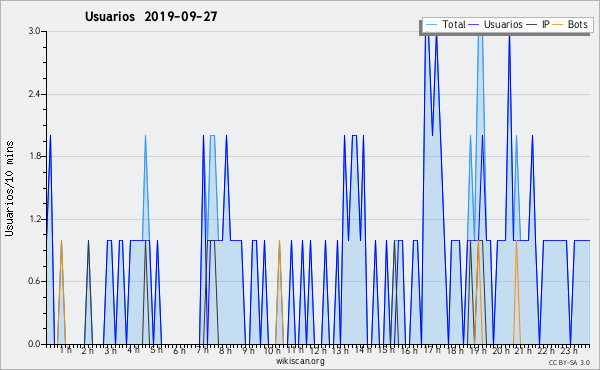Click the gray IP legend line
The image size is (600, 370).
tap(532, 25)
